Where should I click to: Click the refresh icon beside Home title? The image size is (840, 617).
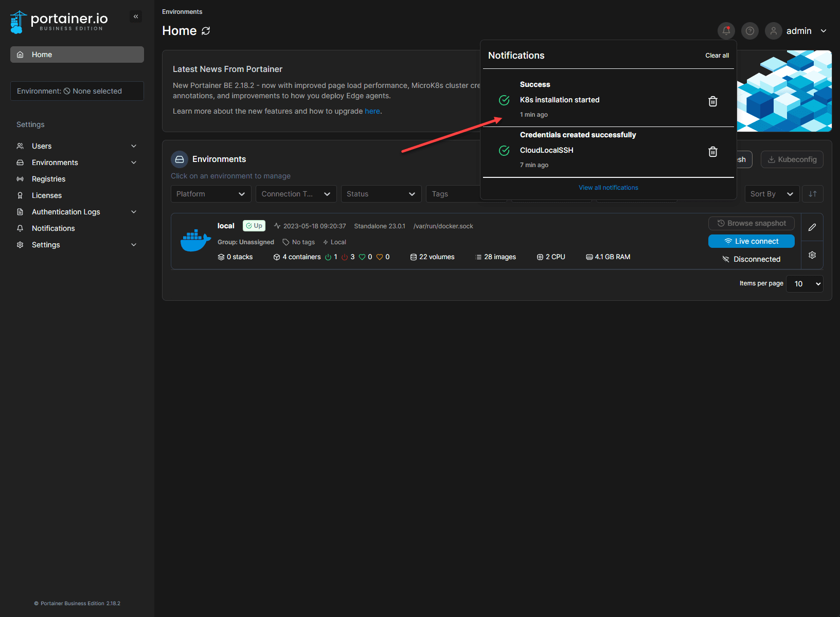pyautogui.click(x=206, y=31)
